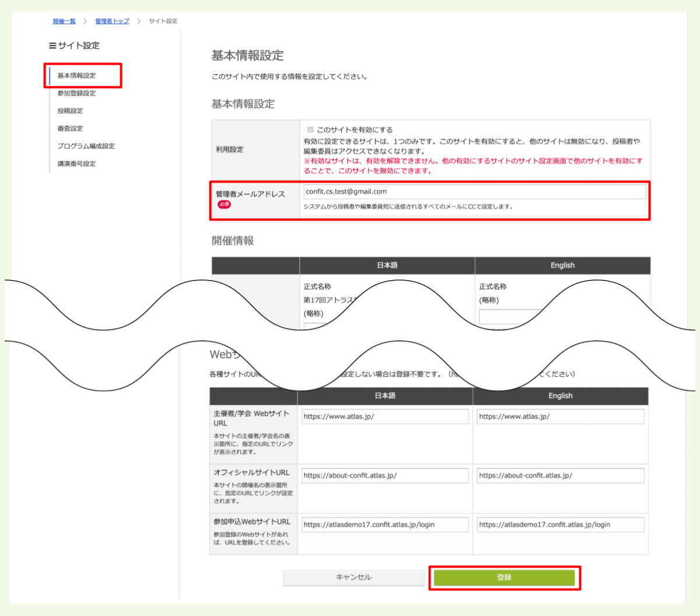Screen dimensions: 700x616
Task: Open 講演番号設定 settings page
Action: click(76, 163)
